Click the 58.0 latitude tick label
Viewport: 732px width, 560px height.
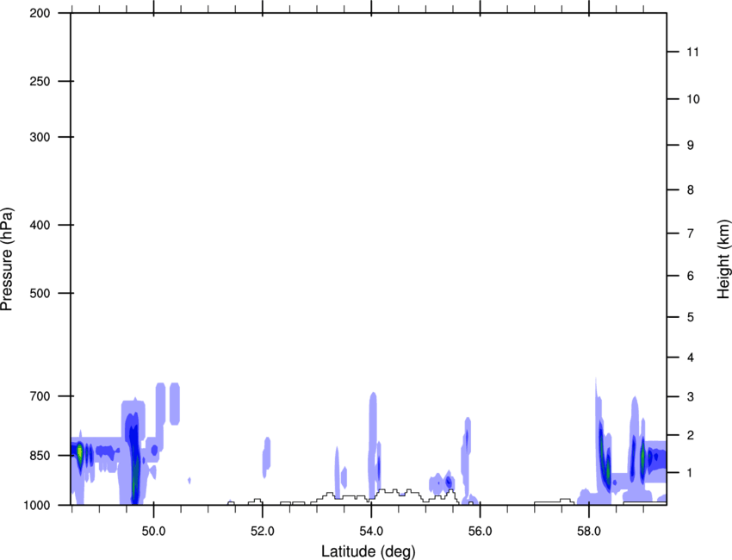pos(589,532)
